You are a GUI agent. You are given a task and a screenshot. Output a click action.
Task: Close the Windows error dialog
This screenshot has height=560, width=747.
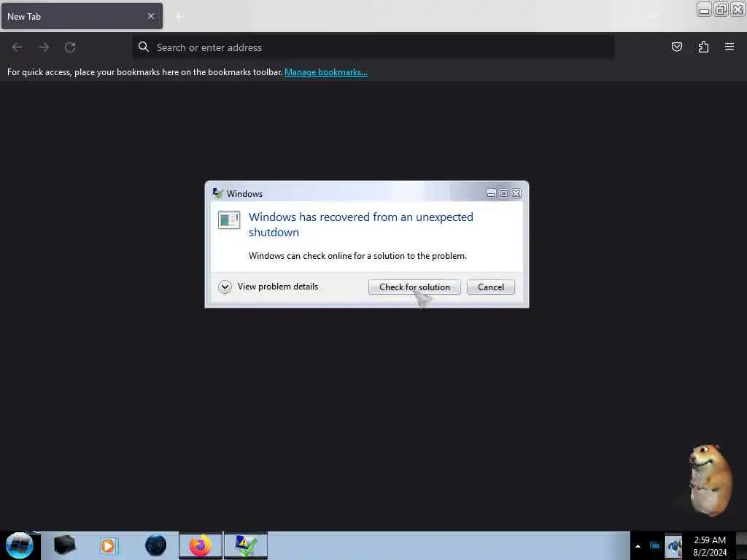(x=516, y=193)
